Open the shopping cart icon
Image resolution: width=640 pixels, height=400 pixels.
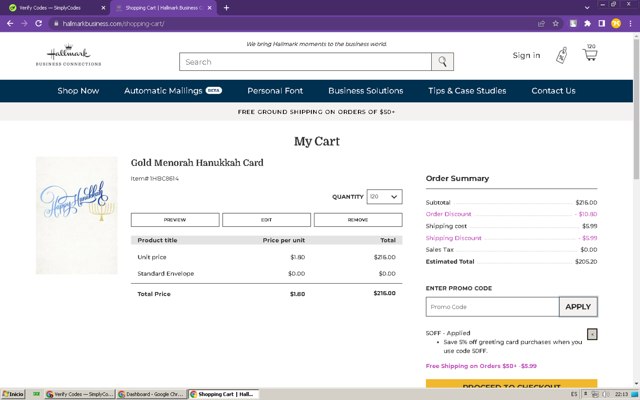pyautogui.click(x=590, y=54)
